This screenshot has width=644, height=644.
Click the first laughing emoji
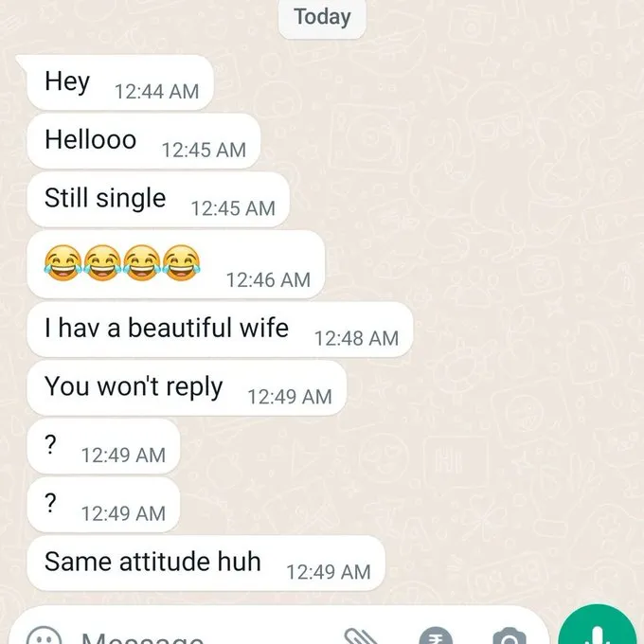coord(63,263)
